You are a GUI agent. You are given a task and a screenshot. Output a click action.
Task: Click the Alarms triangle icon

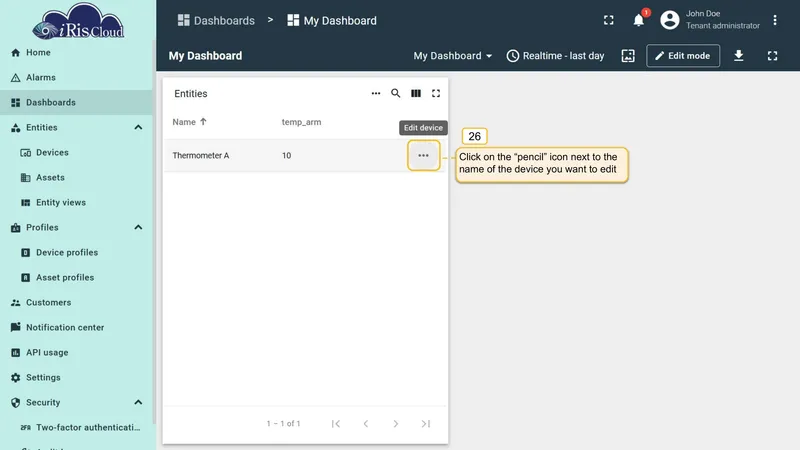tap(16, 78)
